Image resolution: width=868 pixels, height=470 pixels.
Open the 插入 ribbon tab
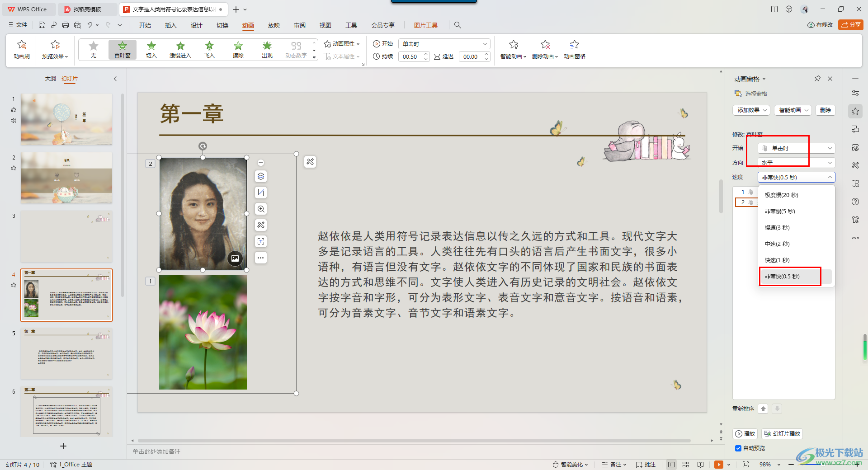[x=170, y=25]
